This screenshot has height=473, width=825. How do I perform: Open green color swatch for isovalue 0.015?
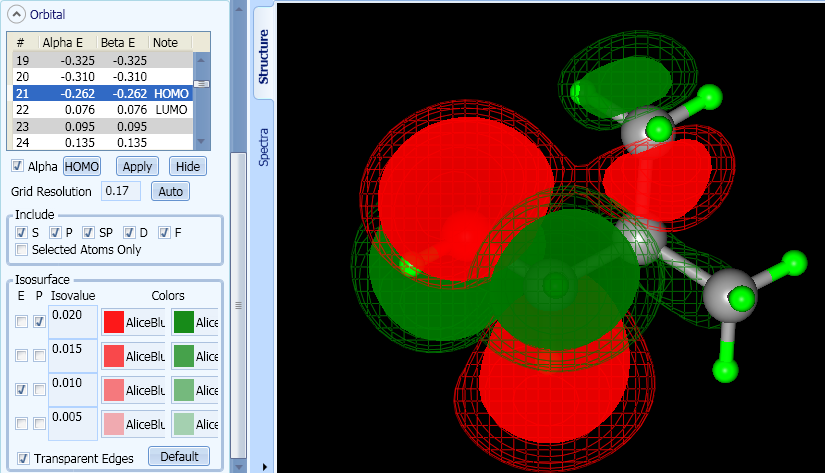click(184, 356)
